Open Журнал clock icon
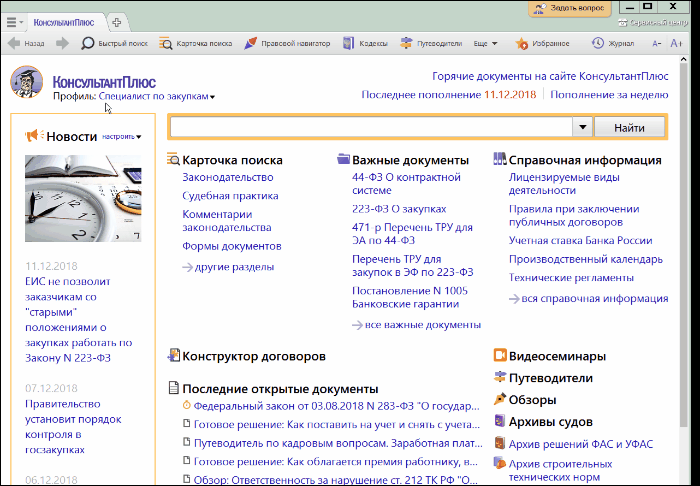700x486 pixels. (598, 43)
